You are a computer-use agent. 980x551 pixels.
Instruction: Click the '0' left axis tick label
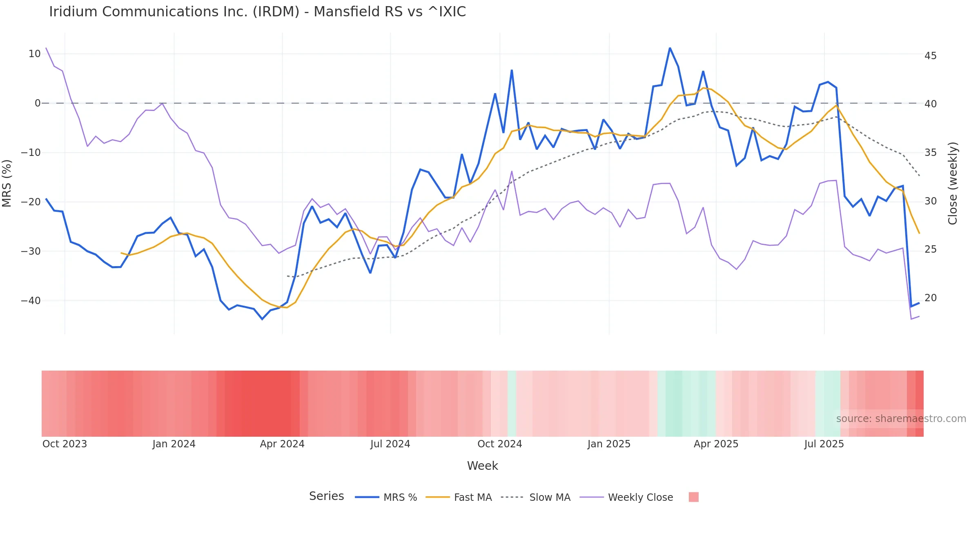click(38, 103)
